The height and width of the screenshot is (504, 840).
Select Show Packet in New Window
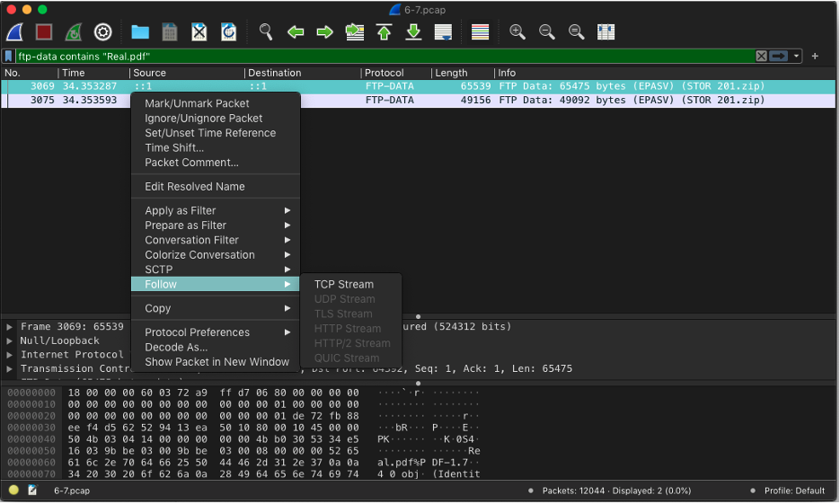point(216,362)
